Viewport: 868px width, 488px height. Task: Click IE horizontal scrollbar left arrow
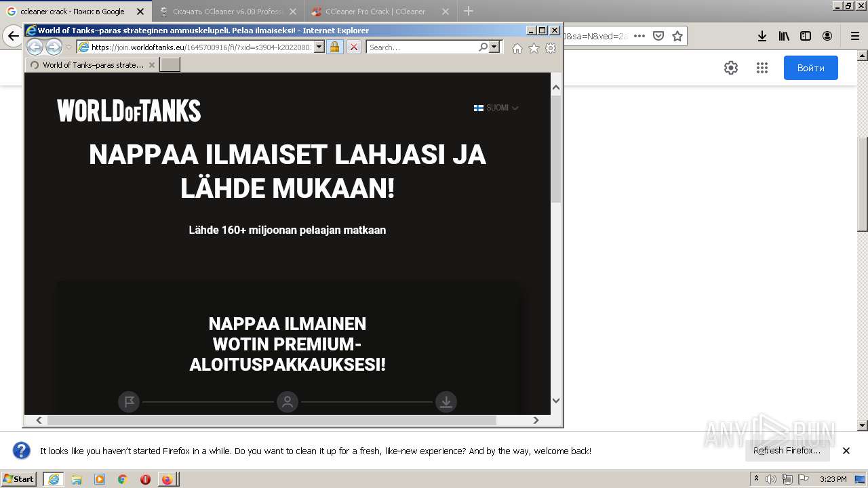click(x=39, y=420)
